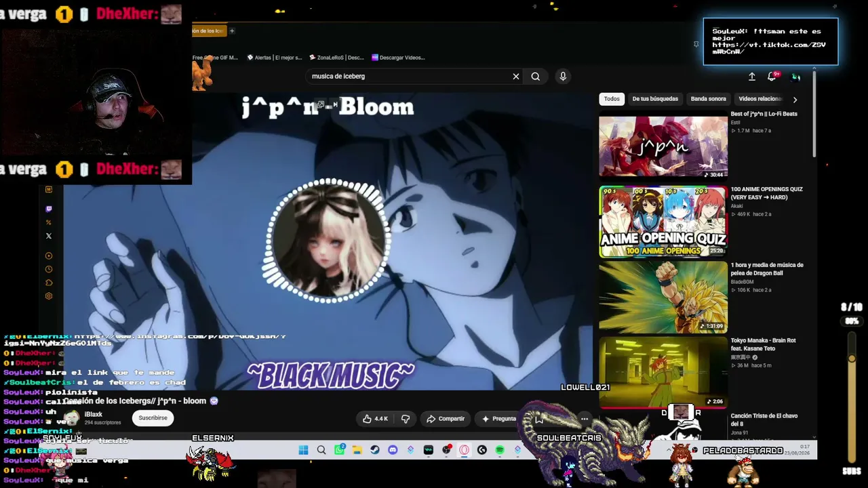Open the percent icon in the browser sidebar

click(x=49, y=222)
